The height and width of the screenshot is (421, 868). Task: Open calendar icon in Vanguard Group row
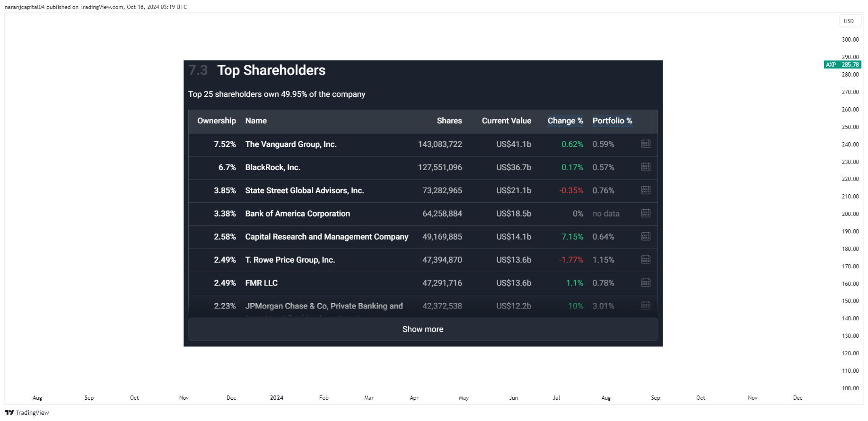click(646, 144)
